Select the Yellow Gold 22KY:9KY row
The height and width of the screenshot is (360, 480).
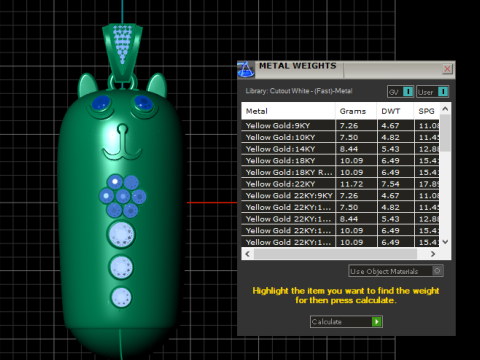pyautogui.click(x=340, y=196)
